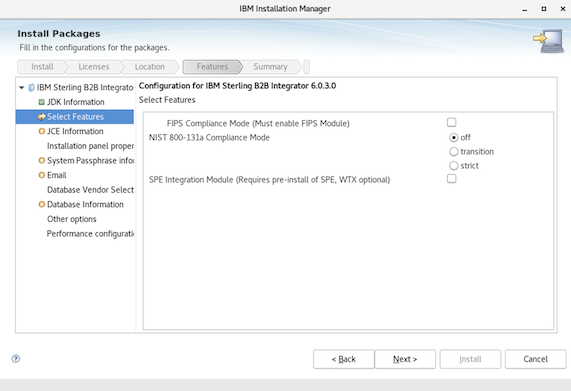
Task: Select the Select Features tree item
Action: (75, 117)
